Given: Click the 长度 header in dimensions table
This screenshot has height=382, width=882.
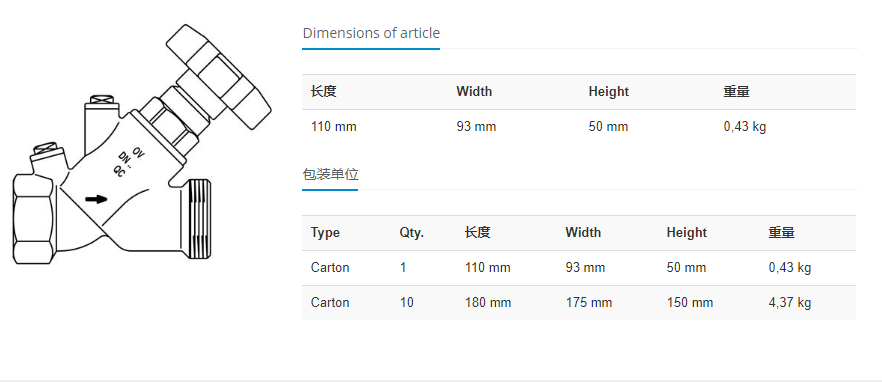Looking at the screenshot, I should pos(323,92).
